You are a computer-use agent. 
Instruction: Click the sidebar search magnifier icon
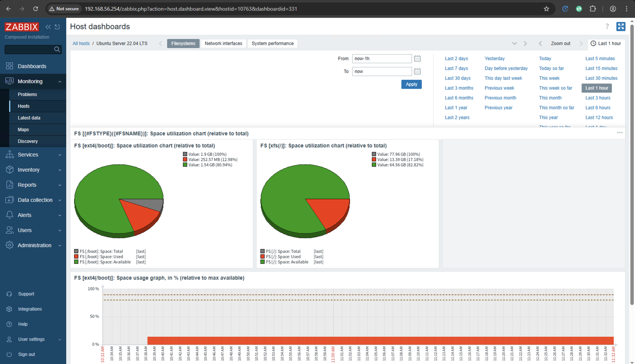[57, 50]
